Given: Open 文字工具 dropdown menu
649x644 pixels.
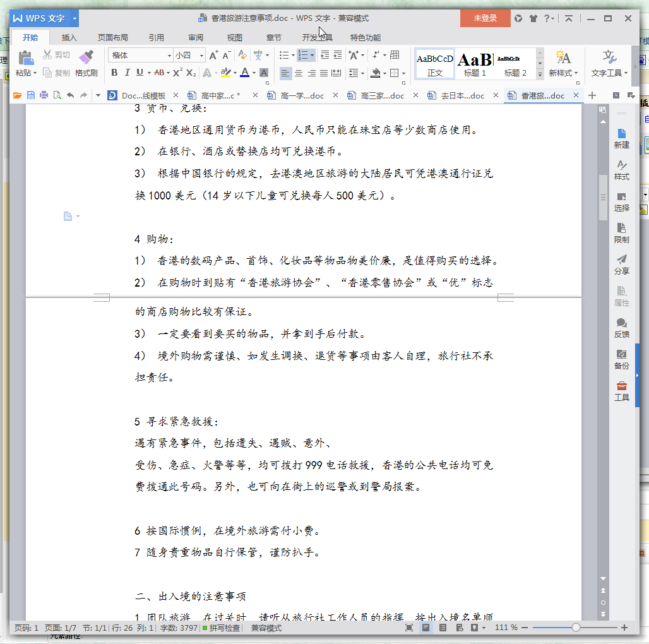Looking at the screenshot, I should 609,64.
